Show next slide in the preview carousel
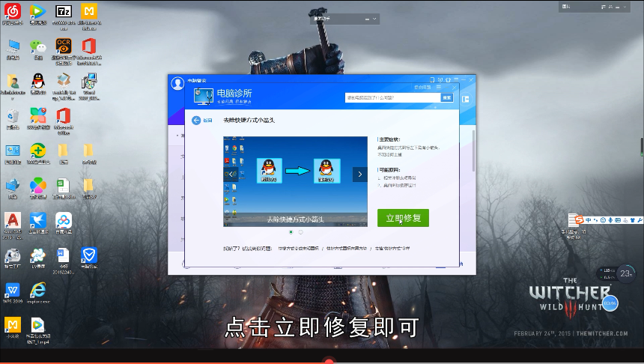 coord(359,175)
